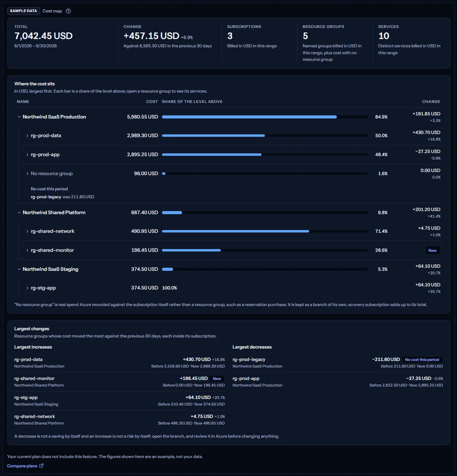Click the 6/1/2026 – 6/30/2026 date range

(x=36, y=46)
